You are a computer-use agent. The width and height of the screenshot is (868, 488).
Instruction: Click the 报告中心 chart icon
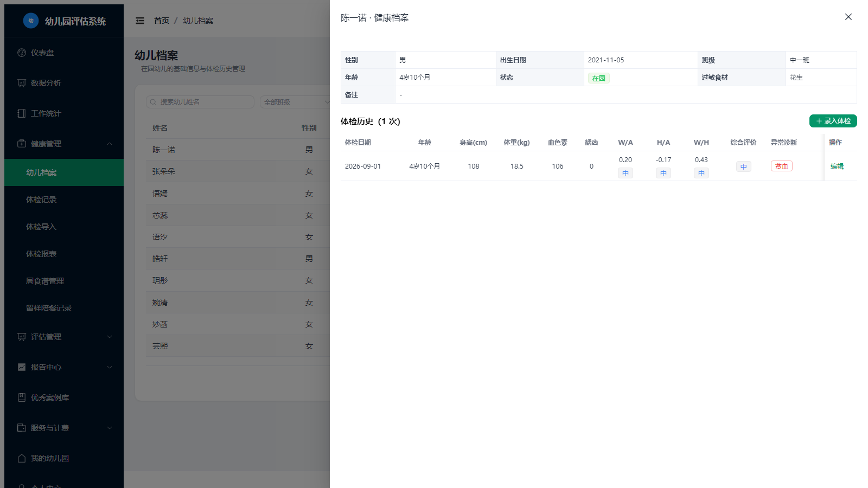[x=22, y=367]
